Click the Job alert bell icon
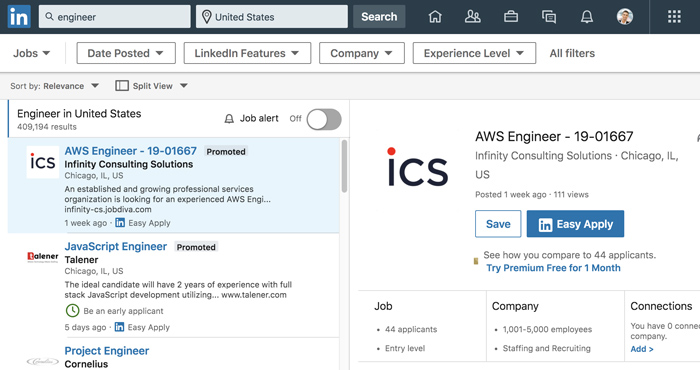Image resolution: width=700 pixels, height=370 pixels. pyautogui.click(x=229, y=119)
